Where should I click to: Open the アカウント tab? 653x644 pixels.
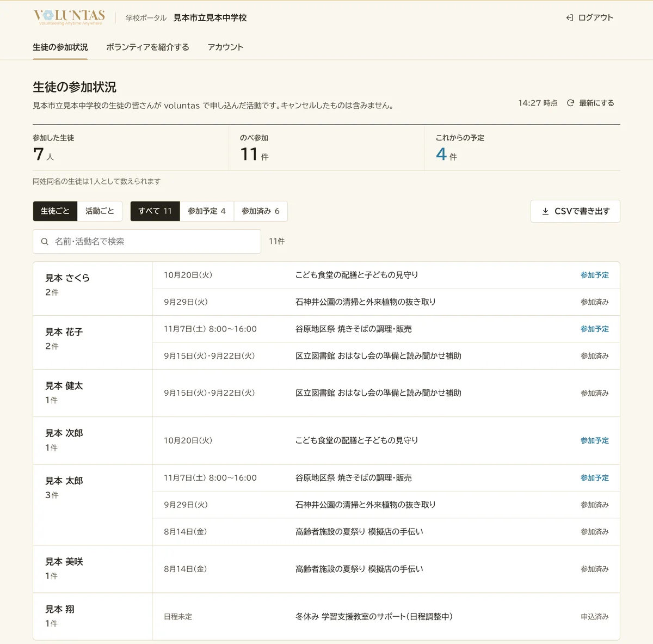click(225, 47)
